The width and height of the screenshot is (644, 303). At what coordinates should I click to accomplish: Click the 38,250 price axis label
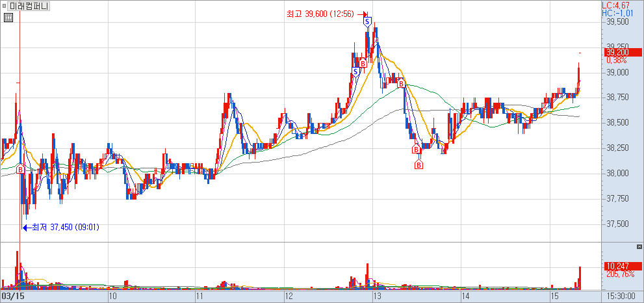617,148
